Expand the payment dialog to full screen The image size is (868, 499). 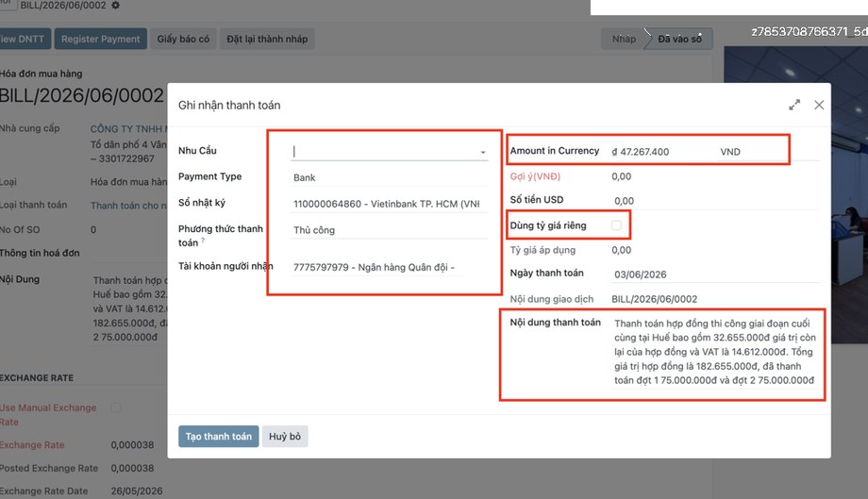click(x=794, y=105)
